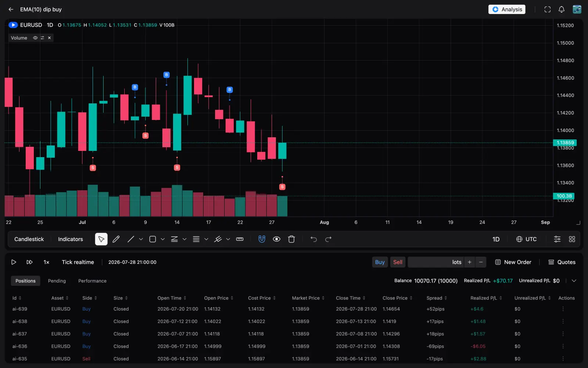Delete drawings with trash icon
588x368 pixels.
(x=291, y=239)
